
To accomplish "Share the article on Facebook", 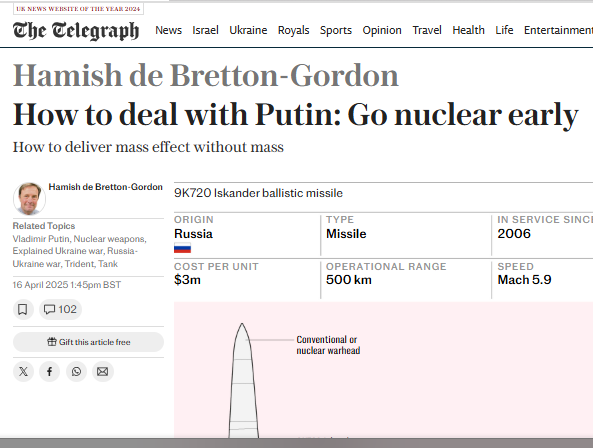I will coord(50,372).
